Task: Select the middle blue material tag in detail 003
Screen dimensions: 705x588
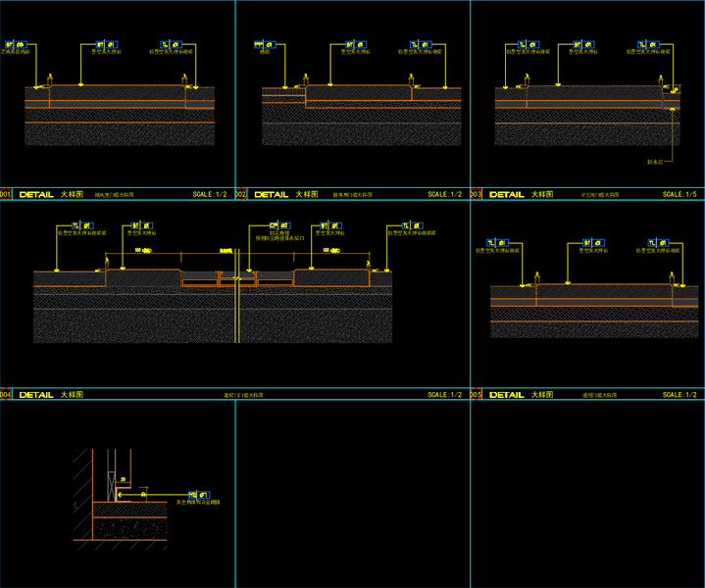Action: (583, 44)
